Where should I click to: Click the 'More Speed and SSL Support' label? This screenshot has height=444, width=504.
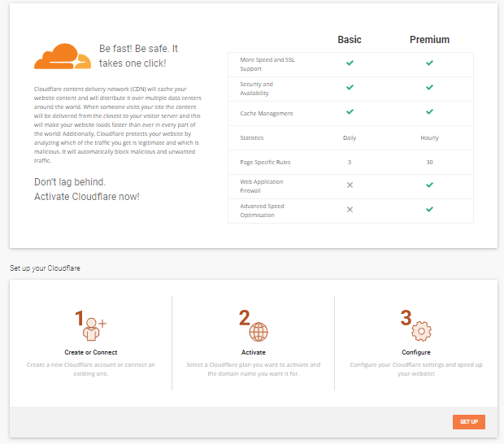pyautogui.click(x=267, y=64)
